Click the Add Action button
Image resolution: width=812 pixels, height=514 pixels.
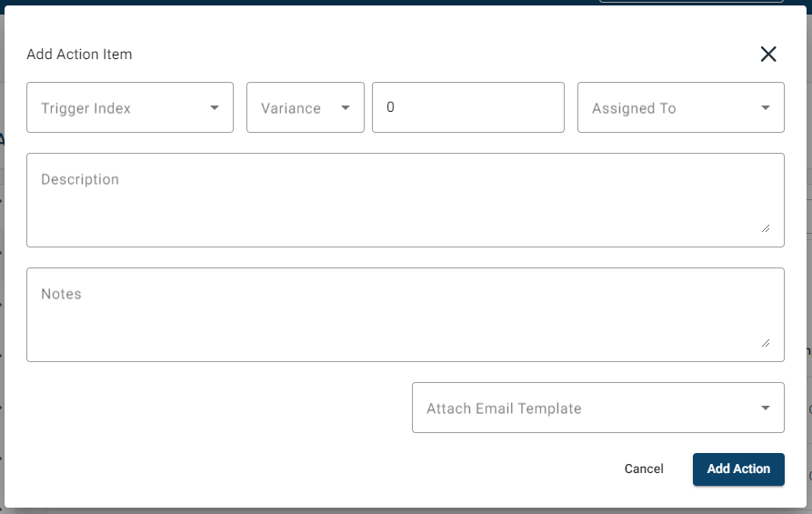coord(738,469)
